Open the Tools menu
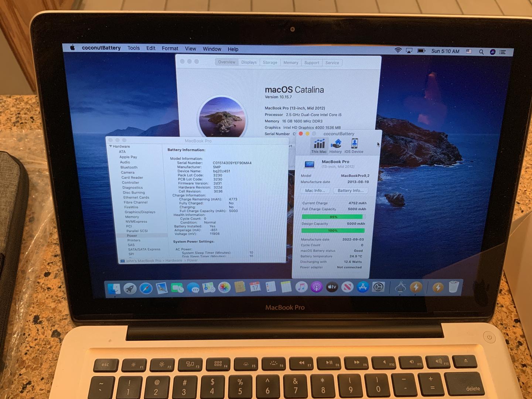Image resolution: width=532 pixels, height=399 pixels. (x=133, y=48)
